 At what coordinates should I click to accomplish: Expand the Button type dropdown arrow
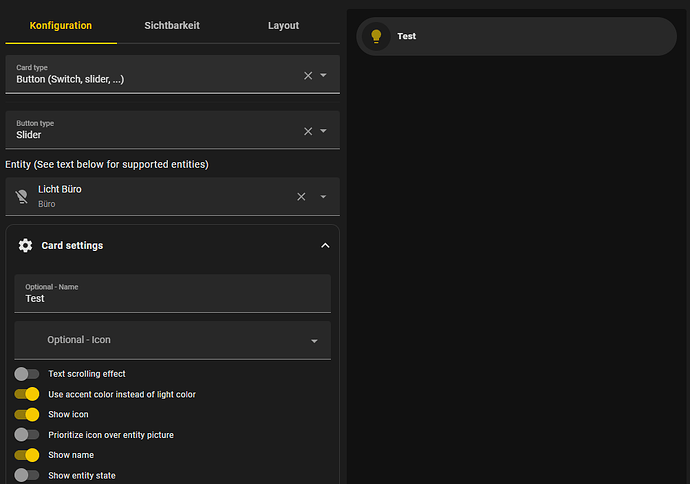[x=323, y=131]
